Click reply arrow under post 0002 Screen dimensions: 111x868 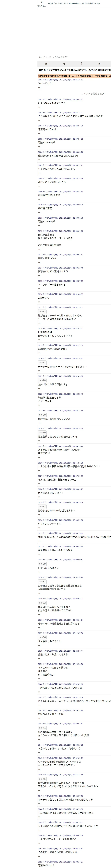pyautogui.click(x=39, y=107)
